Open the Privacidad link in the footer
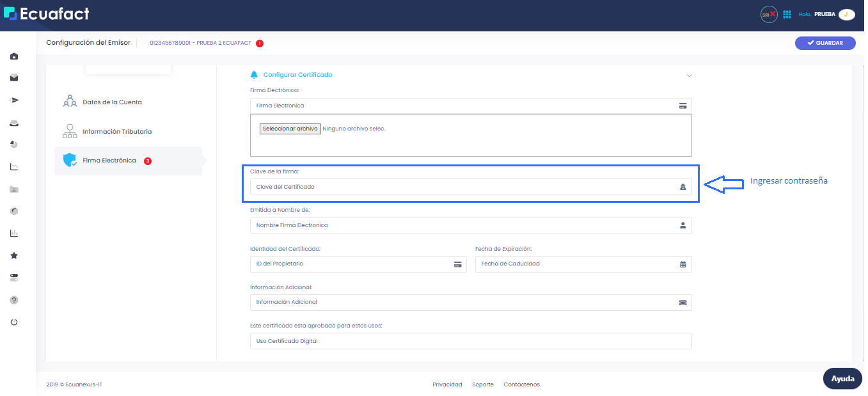 click(x=447, y=384)
